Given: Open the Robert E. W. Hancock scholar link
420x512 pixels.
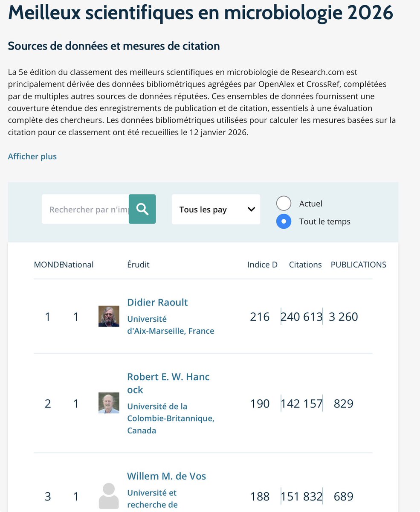Looking at the screenshot, I should [x=168, y=384].
